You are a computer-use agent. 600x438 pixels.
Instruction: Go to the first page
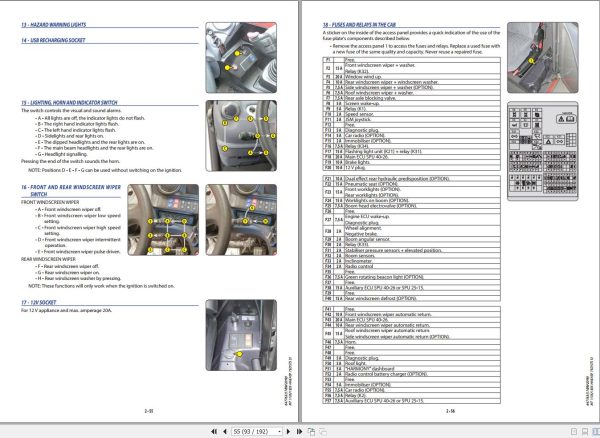[214, 431]
